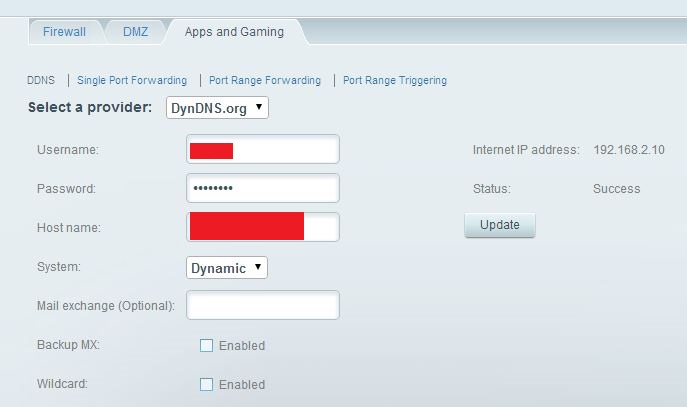This screenshot has width=687, height=407.
Task: Click the Select a provider label
Action: click(90, 107)
